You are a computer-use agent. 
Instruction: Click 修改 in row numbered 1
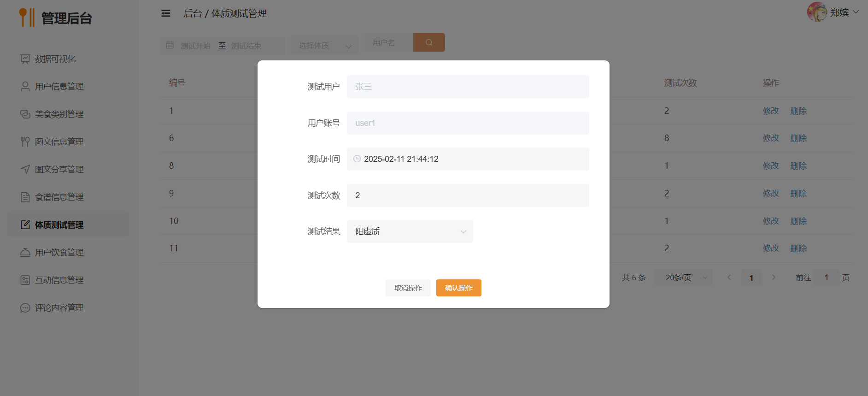pyautogui.click(x=771, y=111)
